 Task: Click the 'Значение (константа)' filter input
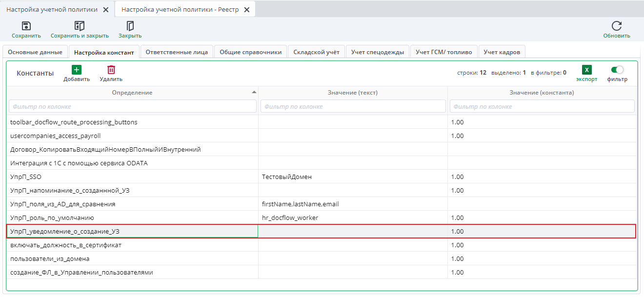click(542, 106)
